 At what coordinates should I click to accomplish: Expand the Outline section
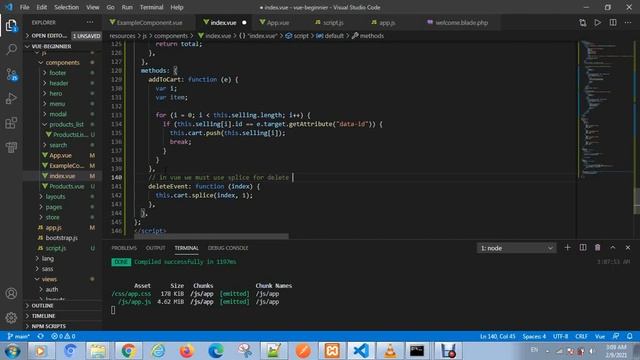pyautogui.click(x=42, y=306)
